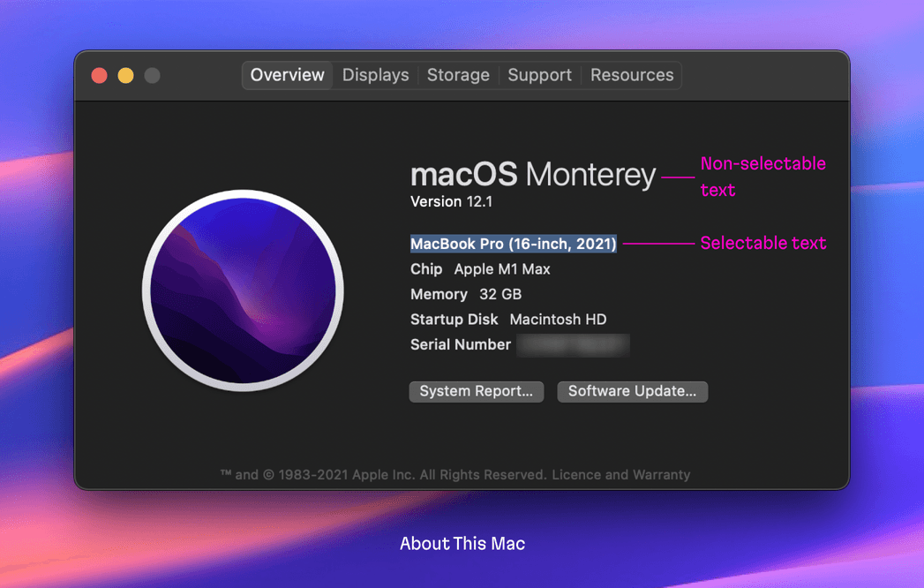This screenshot has width=924, height=588.
Task: Click the macOS Monterey heading
Action: (x=532, y=174)
